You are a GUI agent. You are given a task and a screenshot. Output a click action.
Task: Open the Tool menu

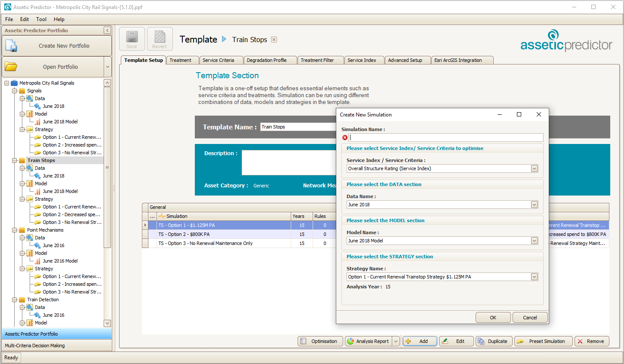(41, 19)
